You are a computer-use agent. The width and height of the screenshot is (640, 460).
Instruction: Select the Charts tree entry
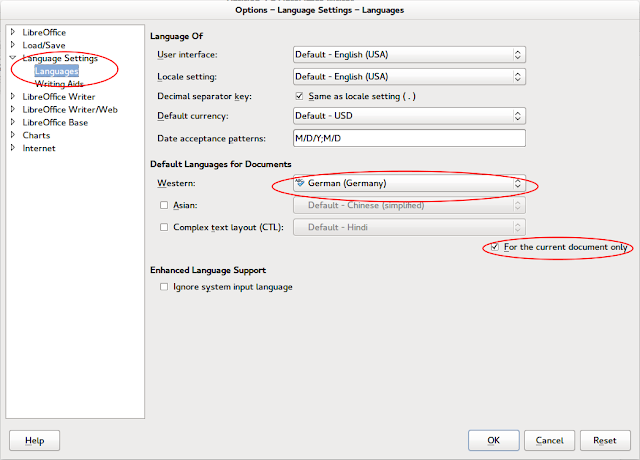click(36, 135)
